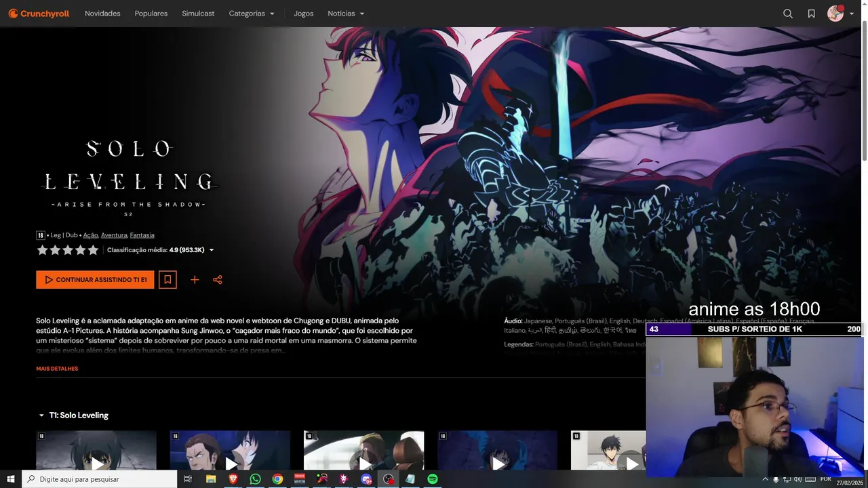Go to Novidades
The height and width of the screenshot is (488, 868).
point(102,14)
